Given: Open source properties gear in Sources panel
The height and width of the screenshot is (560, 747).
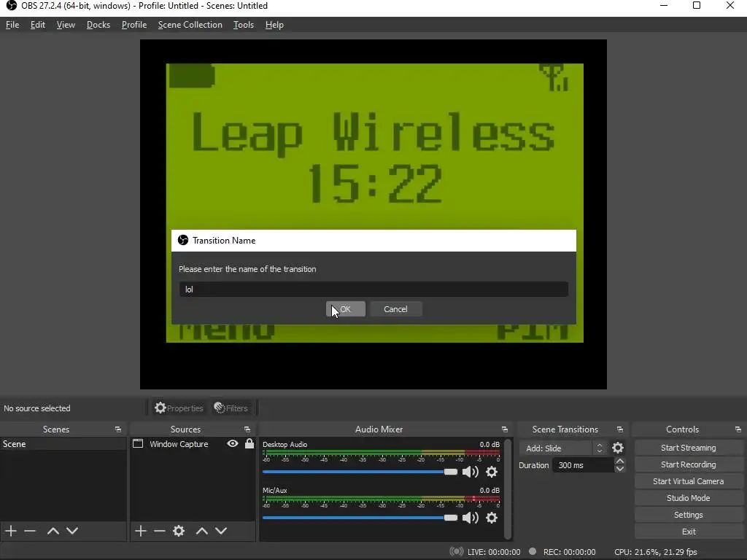Looking at the screenshot, I should point(179,531).
